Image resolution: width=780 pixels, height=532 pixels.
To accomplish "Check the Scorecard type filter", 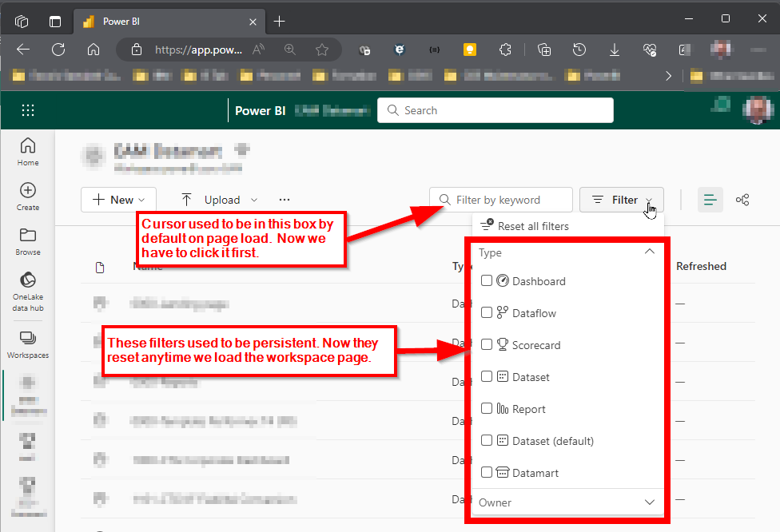I will point(487,344).
